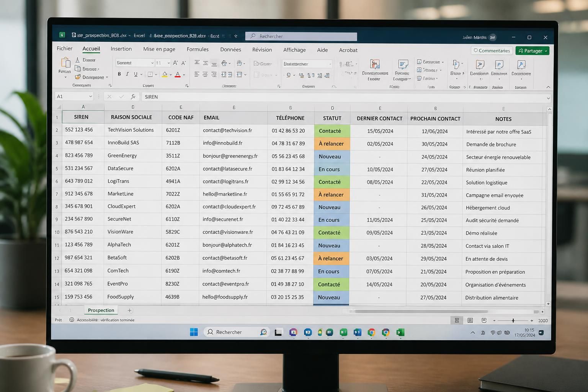588x392 pixels.
Task: Click the Rechercher box in title bar
Action: point(301,36)
